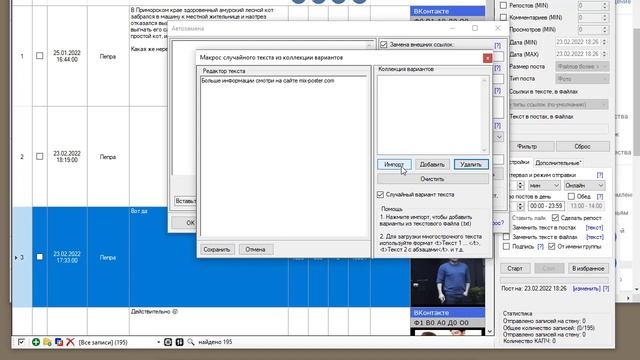The width and height of the screenshot is (640, 360).
Task: Enable the Репостов (MIN) checkbox
Action: pos(503,5)
